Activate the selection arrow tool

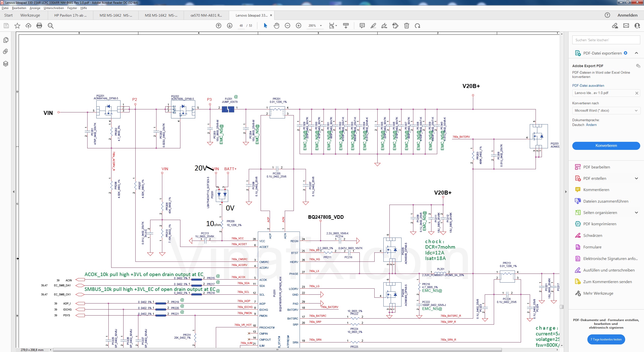pos(265,26)
